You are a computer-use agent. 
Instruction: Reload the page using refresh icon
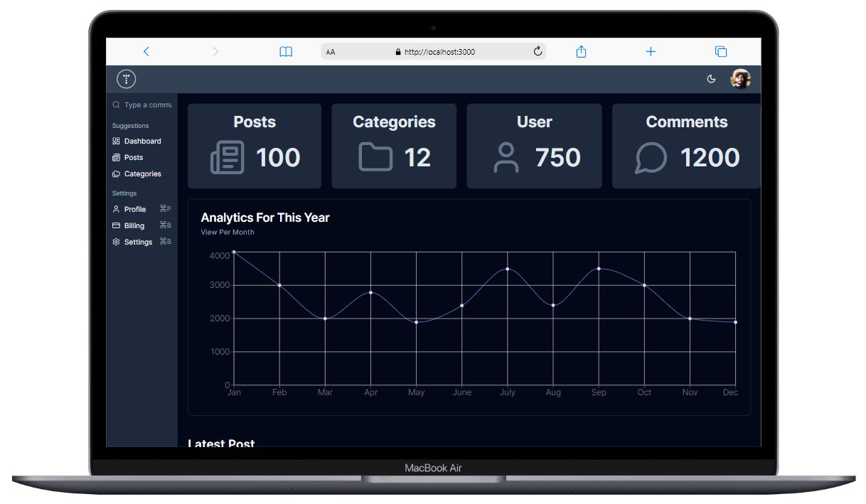pos(538,51)
